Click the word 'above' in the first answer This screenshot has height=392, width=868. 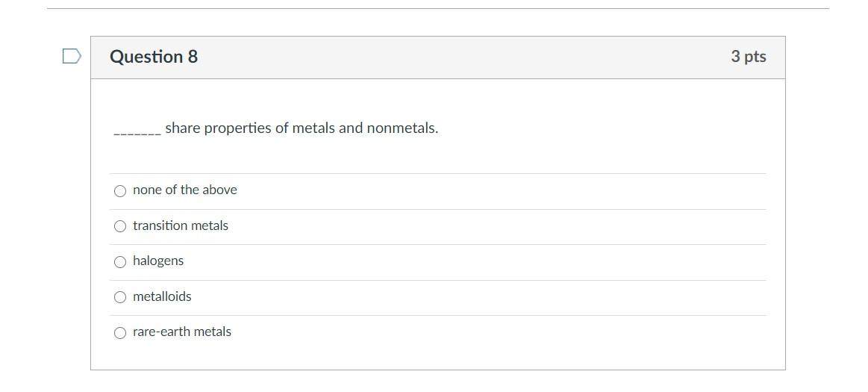click(219, 190)
